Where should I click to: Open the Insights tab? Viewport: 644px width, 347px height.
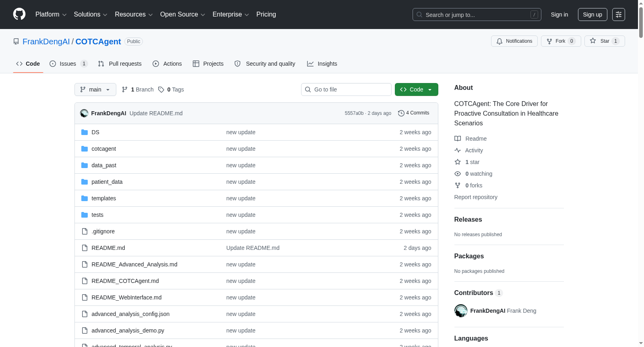pyautogui.click(x=322, y=64)
